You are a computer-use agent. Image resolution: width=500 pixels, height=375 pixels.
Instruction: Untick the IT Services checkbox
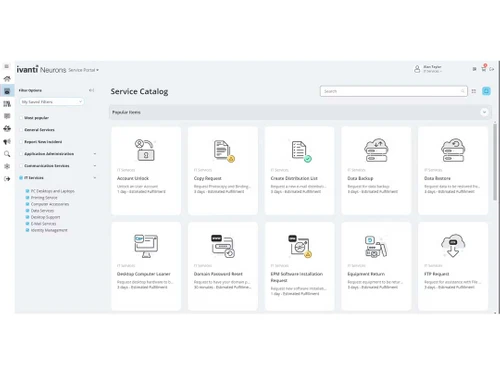[x=21, y=178]
